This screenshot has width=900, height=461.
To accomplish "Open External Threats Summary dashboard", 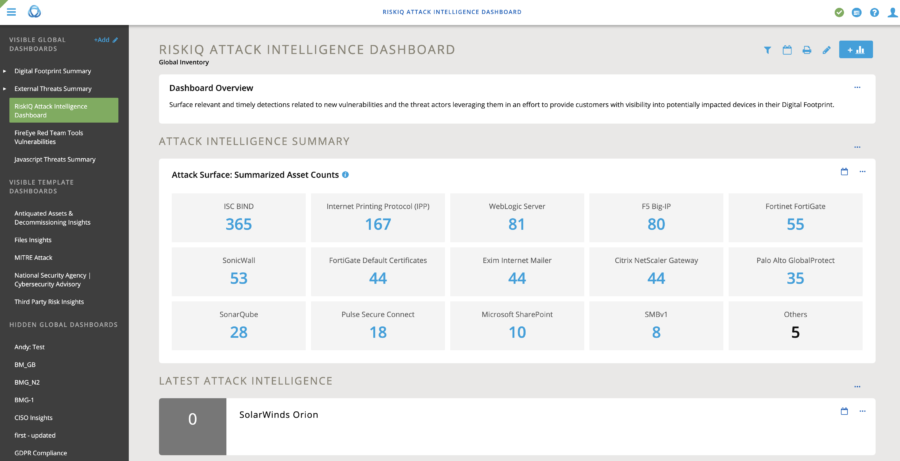I will click(x=53, y=89).
